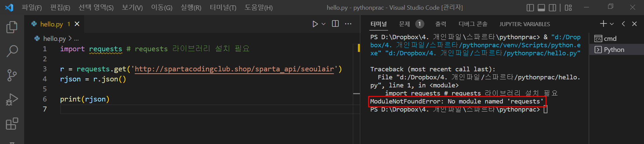Select the cmd terminal in list
Image resolution: width=644 pixels, height=144 pixels.
[x=616, y=39]
